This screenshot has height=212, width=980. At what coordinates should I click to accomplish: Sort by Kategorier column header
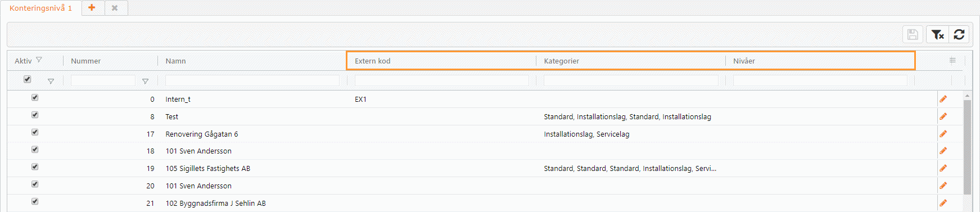pos(561,61)
